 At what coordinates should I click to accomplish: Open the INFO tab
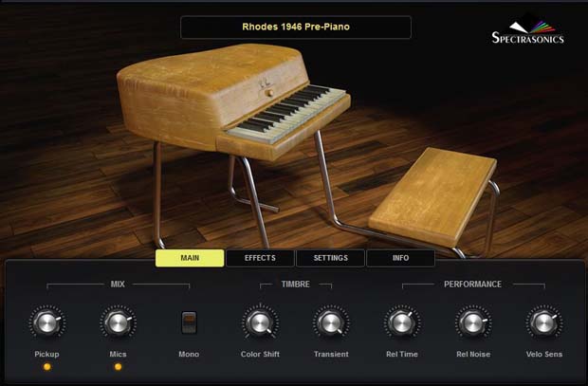[x=400, y=258]
